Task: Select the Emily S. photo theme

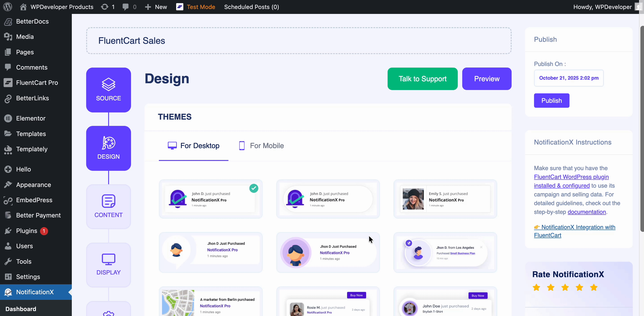Action: coord(445,199)
